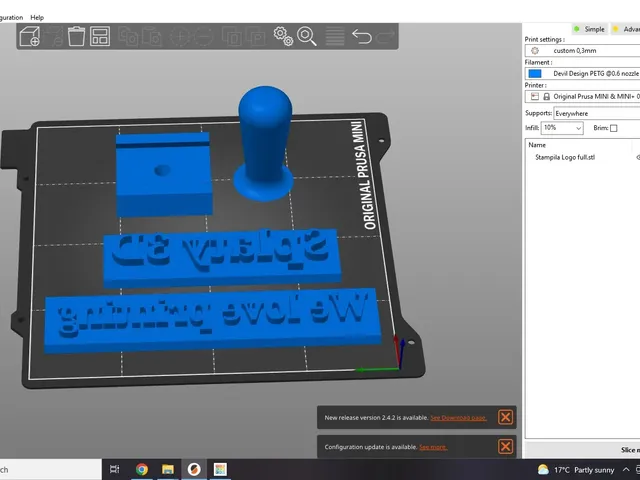This screenshot has height=480, width=640.
Task: Select the upper mirrored text plate model
Action: tap(221, 257)
